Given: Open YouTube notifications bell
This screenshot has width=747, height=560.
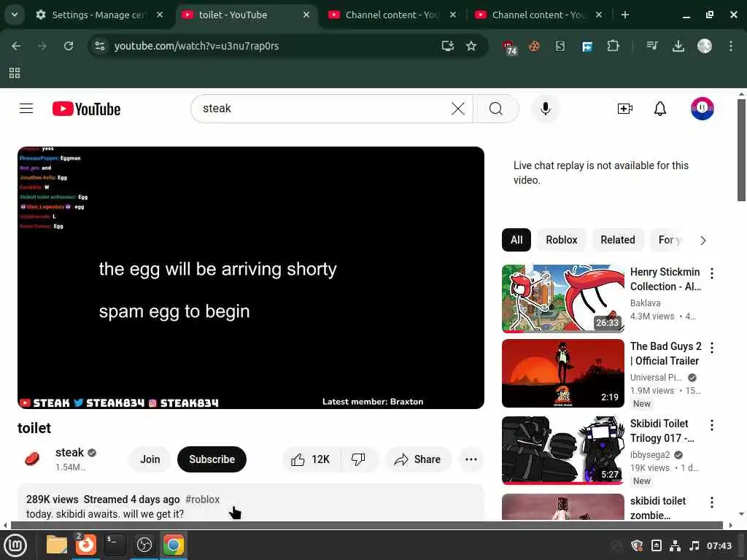Looking at the screenshot, I should click(659, 109).
